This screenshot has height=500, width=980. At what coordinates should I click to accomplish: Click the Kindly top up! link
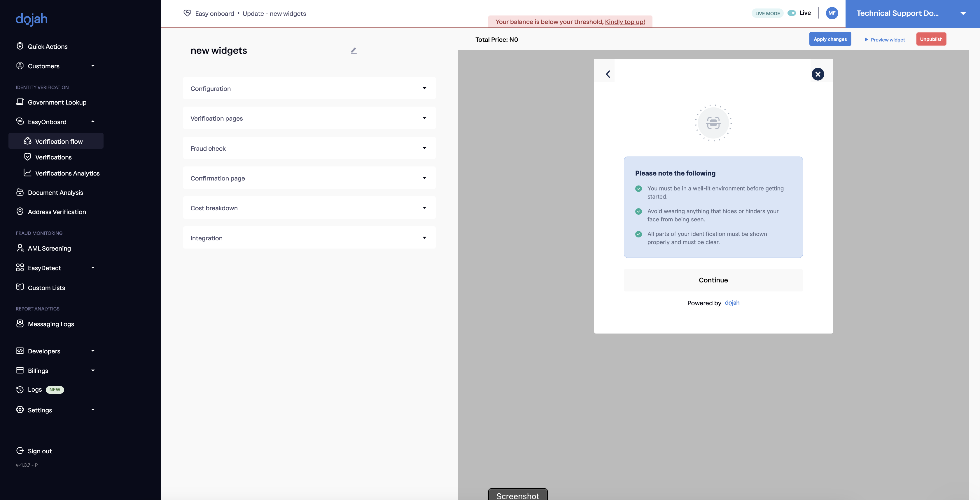pos(625,22)
